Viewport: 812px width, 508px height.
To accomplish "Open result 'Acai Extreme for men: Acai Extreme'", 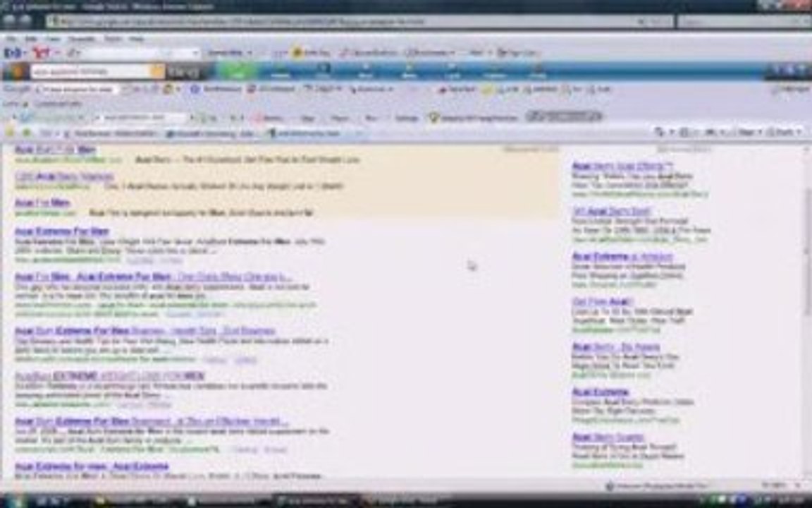I will [x=92, y=466].
